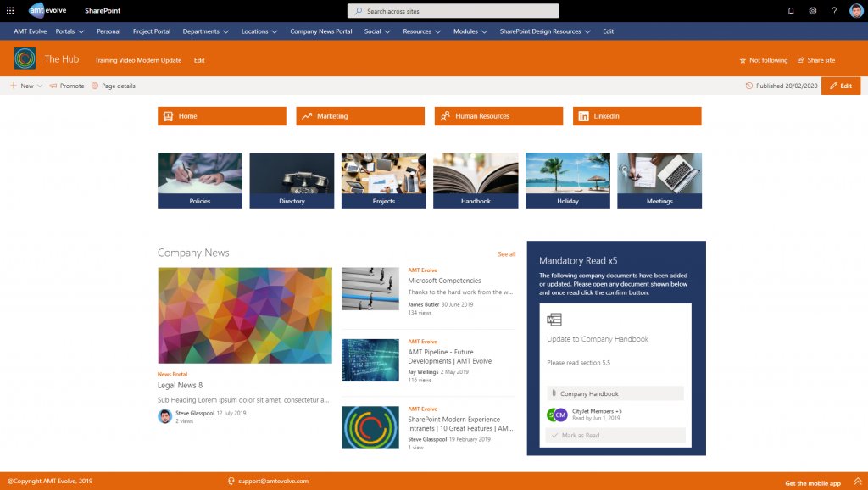Open the Handbook image tile
Screen dimensions: 868x490
[x=476, y=181]
